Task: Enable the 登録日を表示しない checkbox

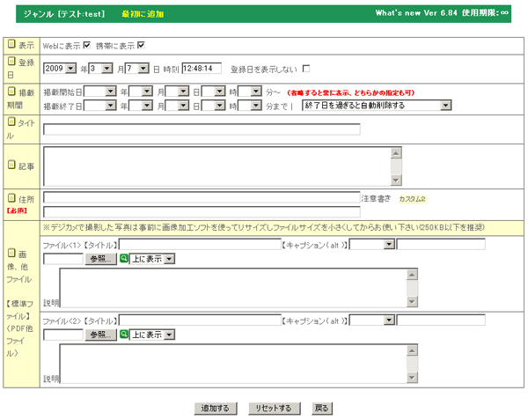Action: (x=306, y=69)
